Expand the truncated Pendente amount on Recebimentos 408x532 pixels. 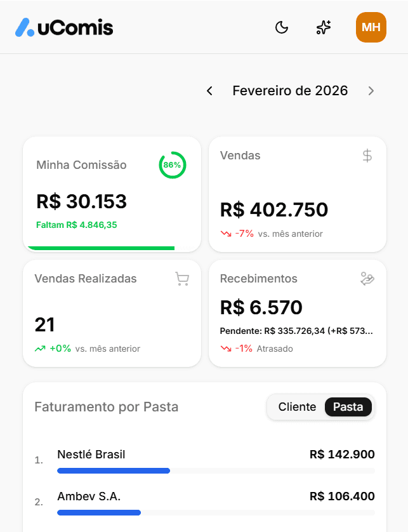pos(298,331)
